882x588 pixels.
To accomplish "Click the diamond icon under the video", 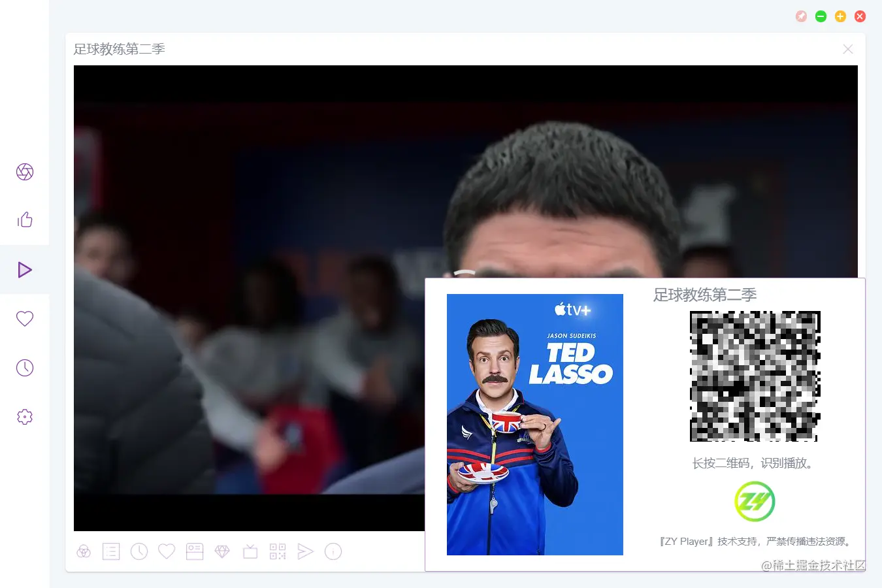I will coord(222,552).
